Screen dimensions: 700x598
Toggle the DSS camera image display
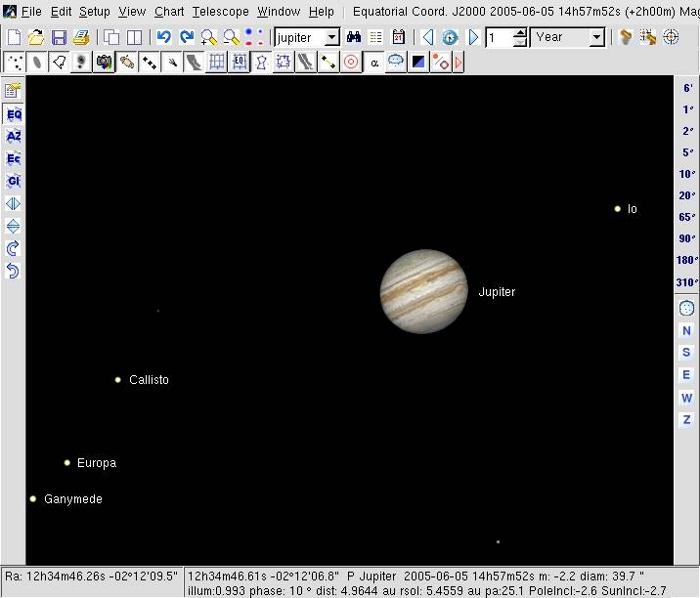click(104, 63)
